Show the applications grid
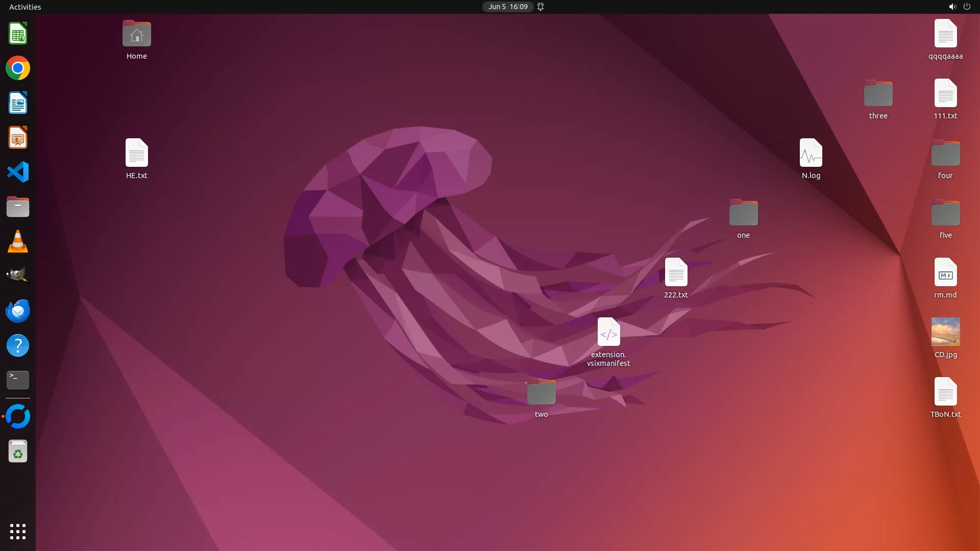The image size is (980, 551). point(18,531)
